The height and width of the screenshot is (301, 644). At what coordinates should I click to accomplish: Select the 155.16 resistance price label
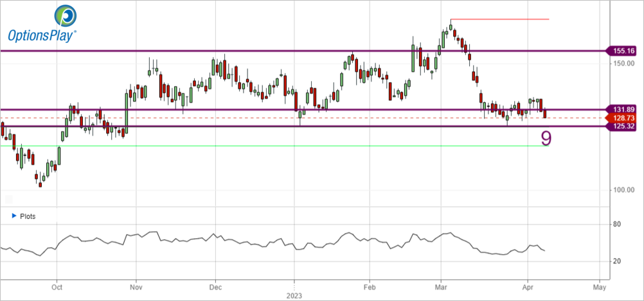point(622,51)
